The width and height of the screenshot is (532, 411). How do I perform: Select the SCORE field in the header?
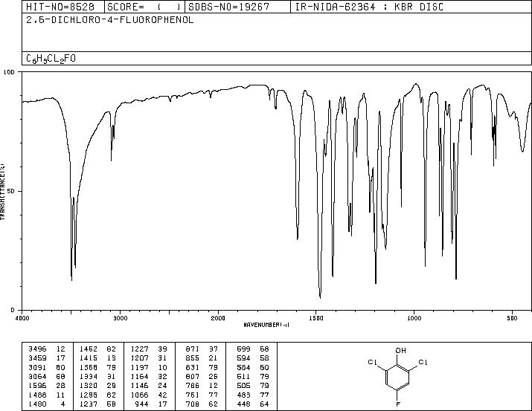[144, 7]
